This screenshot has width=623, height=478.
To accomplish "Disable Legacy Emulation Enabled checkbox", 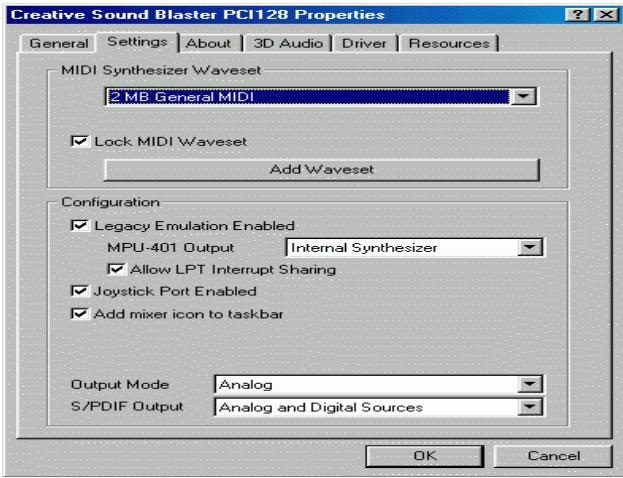I will tap(79, 225).
